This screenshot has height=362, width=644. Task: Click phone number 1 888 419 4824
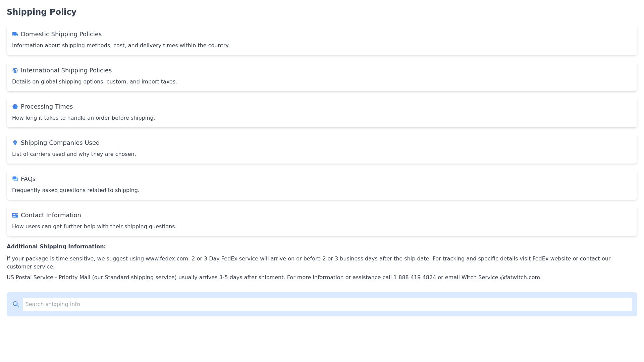[415, 278]
